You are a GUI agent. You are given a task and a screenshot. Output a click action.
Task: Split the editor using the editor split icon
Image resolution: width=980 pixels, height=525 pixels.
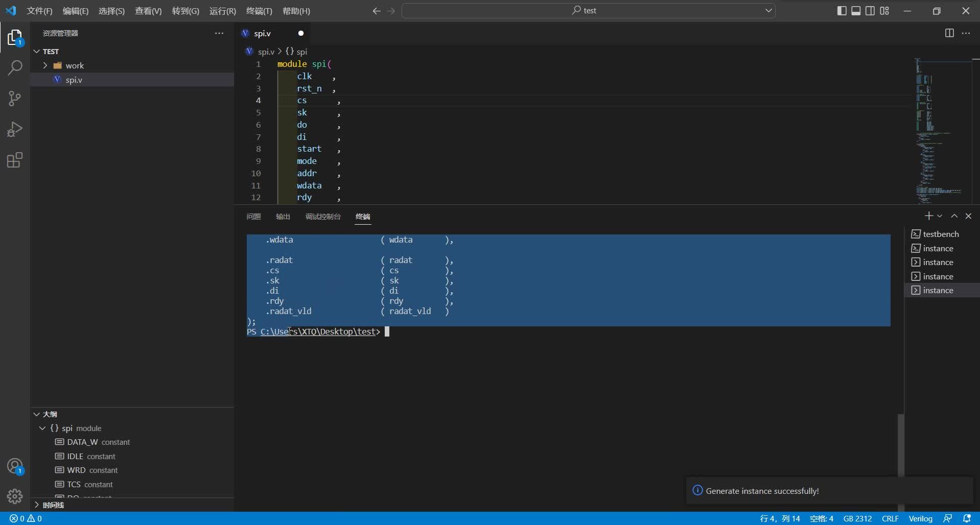pos(950,33)
